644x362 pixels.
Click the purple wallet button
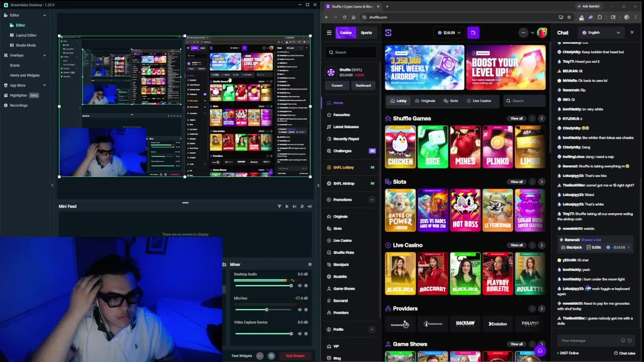[473, 33]
